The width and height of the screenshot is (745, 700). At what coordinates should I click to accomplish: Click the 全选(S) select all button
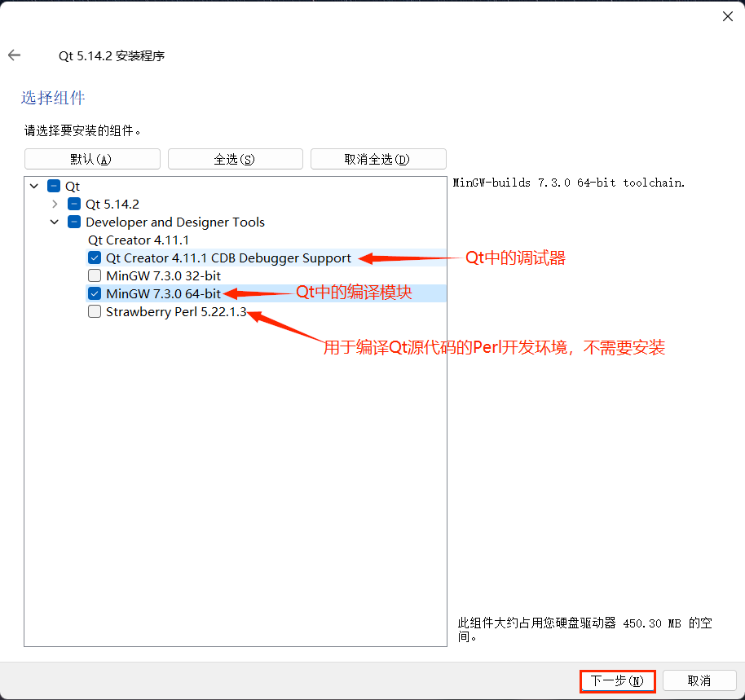[236, 159]
